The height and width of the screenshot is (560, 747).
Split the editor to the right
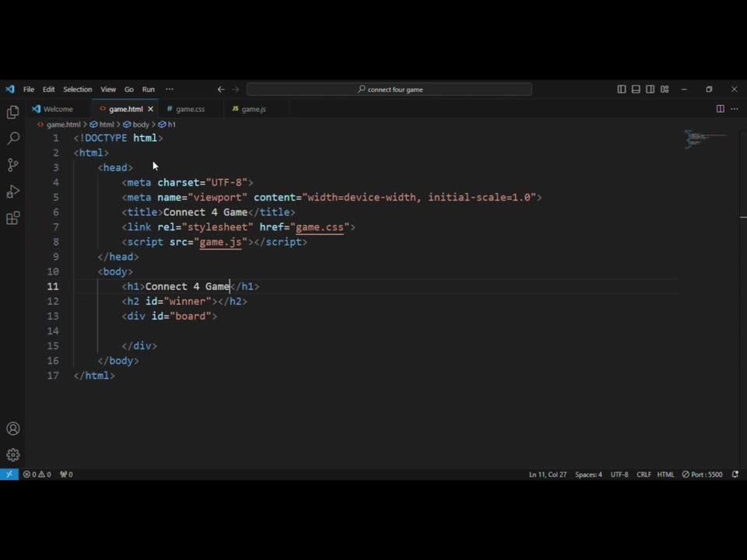coord(721,109)
